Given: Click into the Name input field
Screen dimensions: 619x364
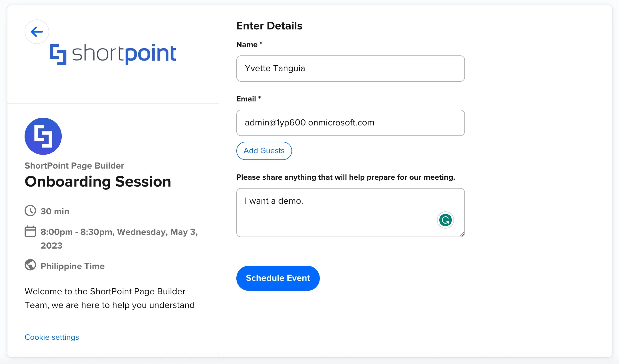Looking at the screenshot, I should click(x=350, y=69).
